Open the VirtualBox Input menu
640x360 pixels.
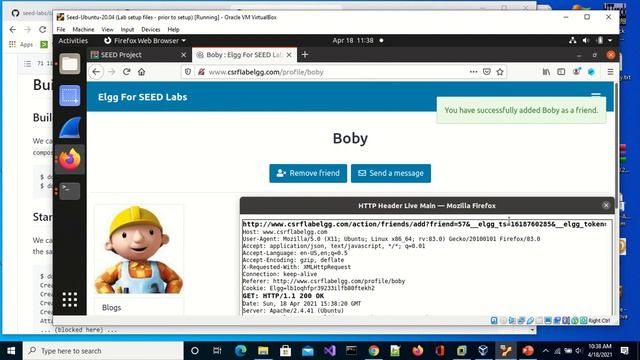(127, 29)
